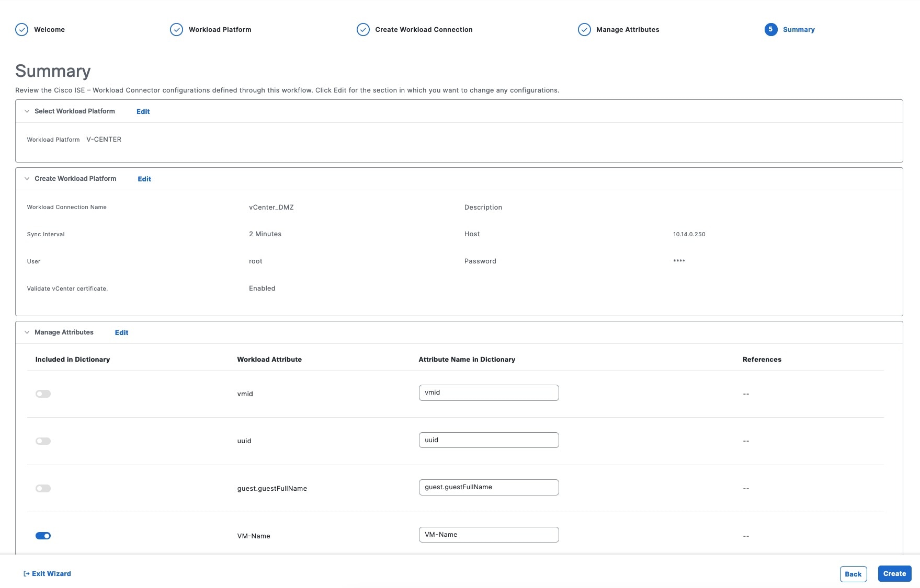Enable the uuid dictionary switch

[x=43, y=441]
